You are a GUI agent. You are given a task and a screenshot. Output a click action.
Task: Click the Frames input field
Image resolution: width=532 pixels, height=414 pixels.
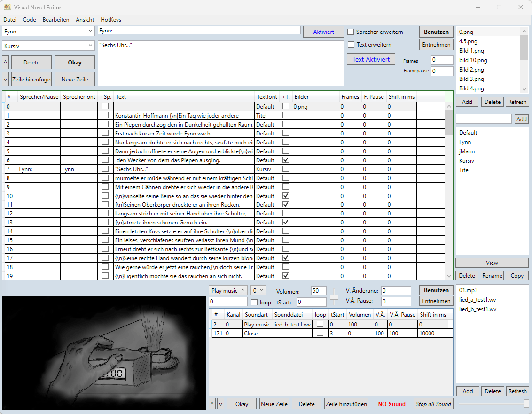[x=442, y=60]
